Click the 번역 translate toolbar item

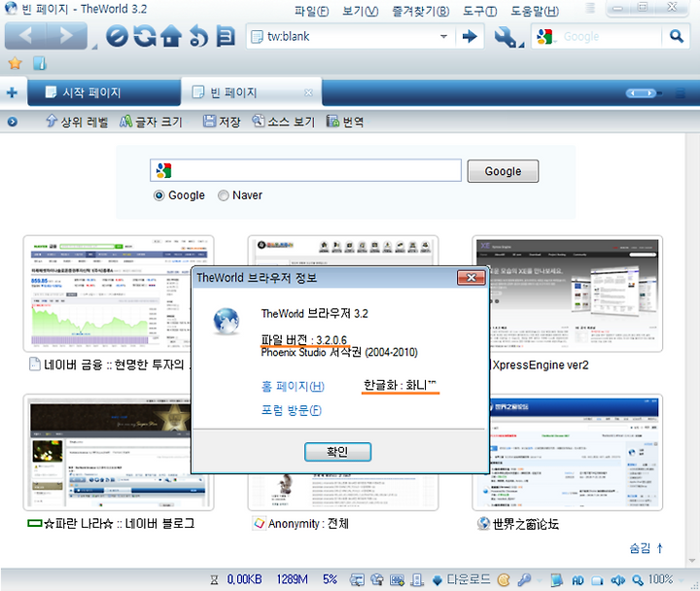[344, 121]
